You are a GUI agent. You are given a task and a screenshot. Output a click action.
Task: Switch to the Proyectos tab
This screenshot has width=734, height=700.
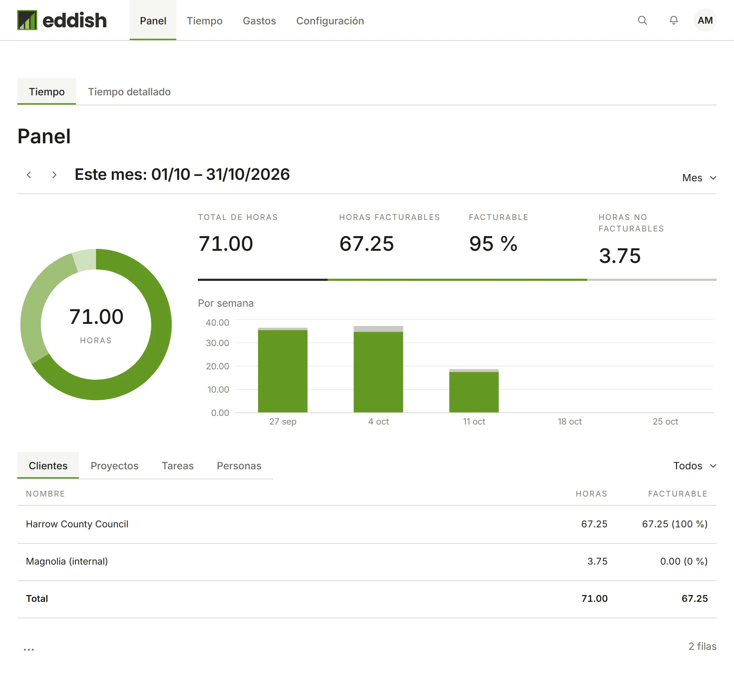coord(115,466)
